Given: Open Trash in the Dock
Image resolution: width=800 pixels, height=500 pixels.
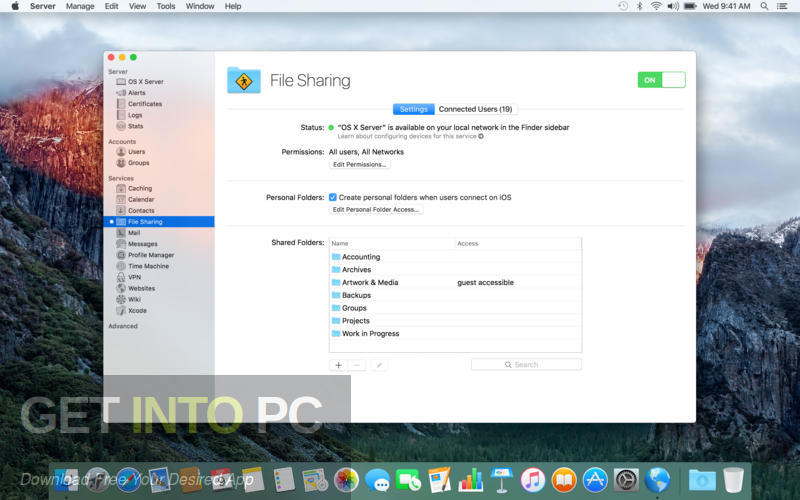Looking at the screenshot, I should pyautogui.click(x=733, y=480).
